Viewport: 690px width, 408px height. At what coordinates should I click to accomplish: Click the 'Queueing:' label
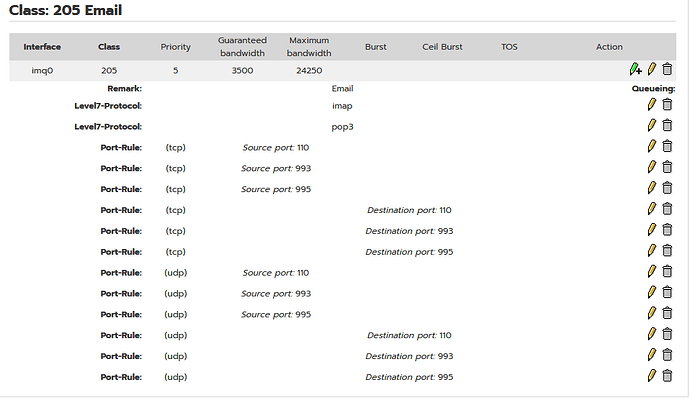[653, 88]
